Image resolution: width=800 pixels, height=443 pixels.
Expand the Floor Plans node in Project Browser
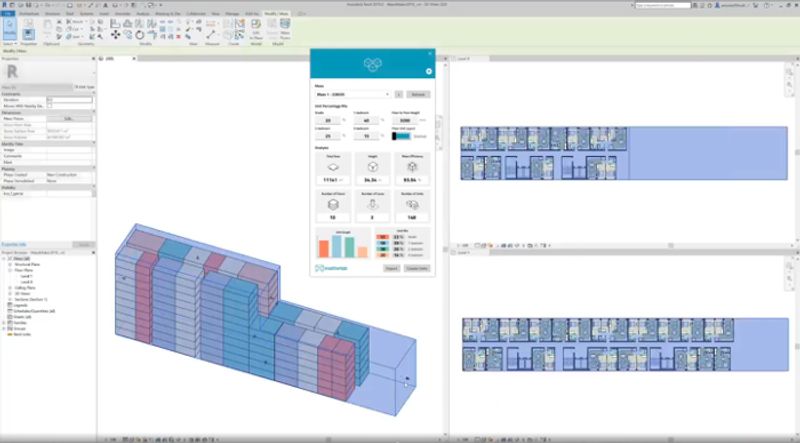click(10, 269)
